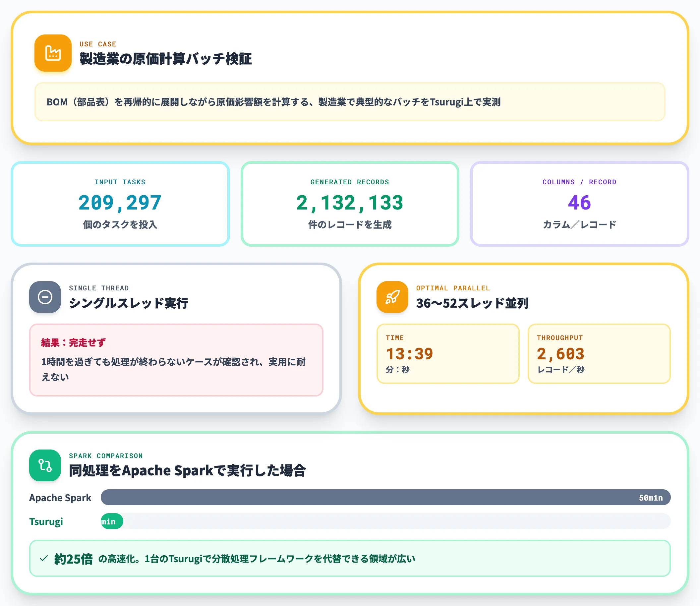
Task: Click the orange factory icon
Action: 53,53
